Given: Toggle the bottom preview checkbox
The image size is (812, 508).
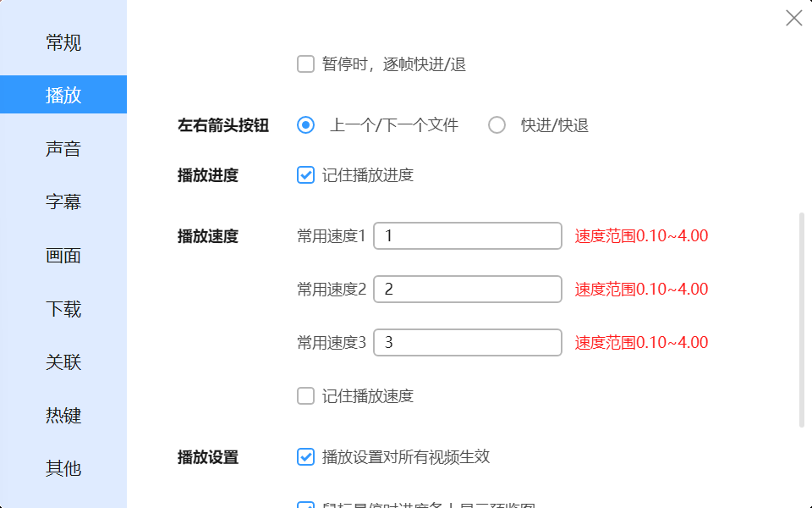Looking at the screenshot, I should pyautogui.click(x=305, y=504).
